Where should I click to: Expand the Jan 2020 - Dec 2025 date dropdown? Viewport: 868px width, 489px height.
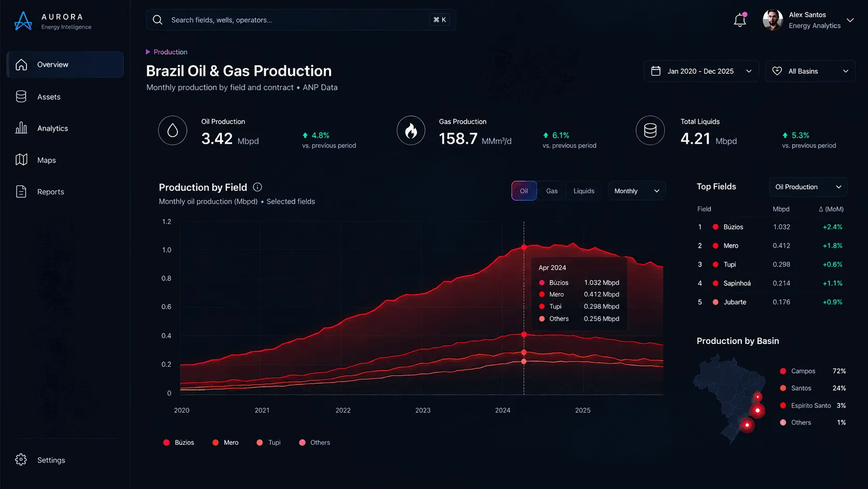[x=701, y=71]
